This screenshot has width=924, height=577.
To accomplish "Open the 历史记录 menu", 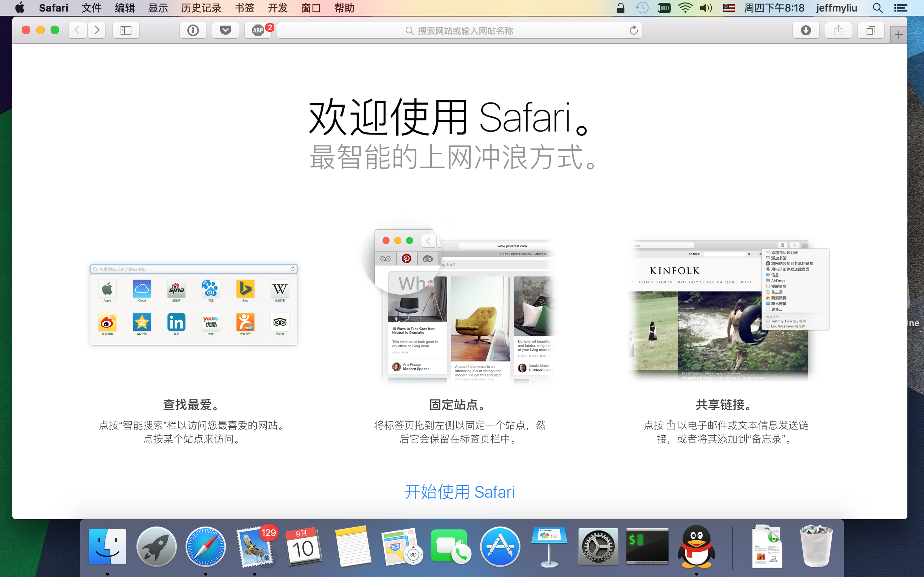I will [x=201, y=8].
